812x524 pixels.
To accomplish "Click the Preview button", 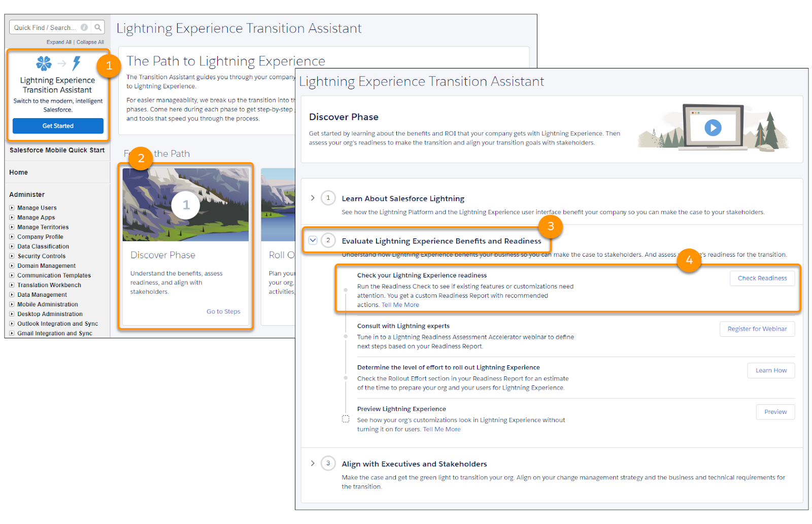I will pos(775,412).
